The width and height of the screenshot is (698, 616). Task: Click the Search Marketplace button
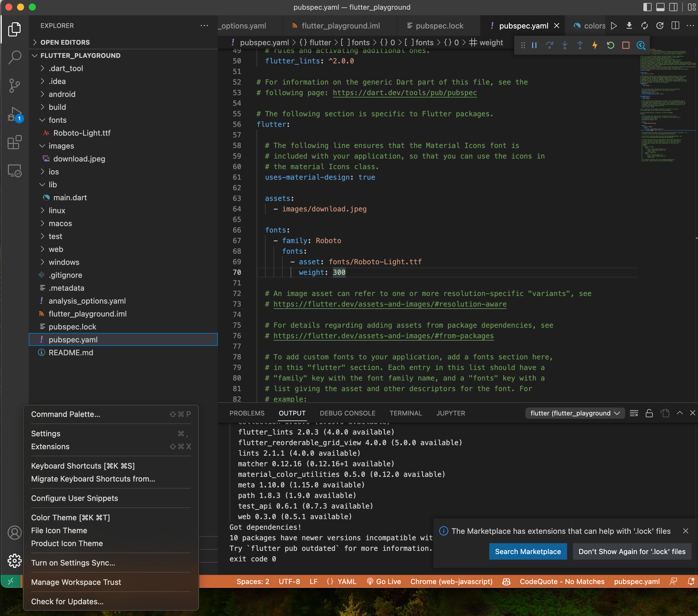point(527,551)
